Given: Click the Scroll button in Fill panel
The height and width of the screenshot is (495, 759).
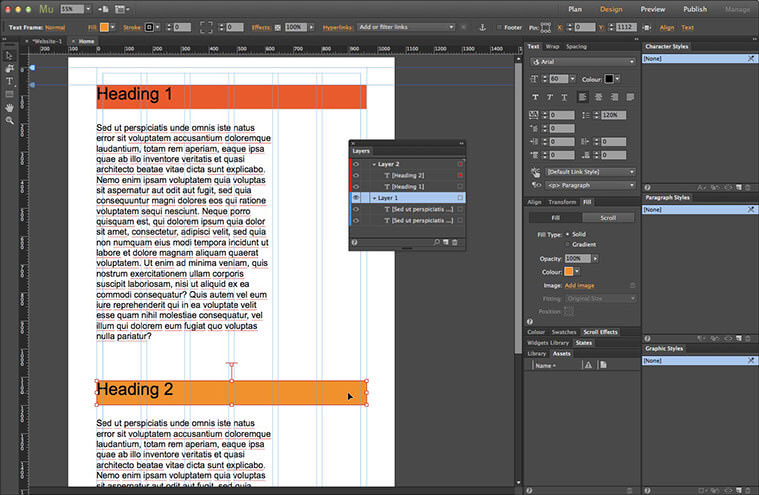Looking at the screenshot, I should point(607,217).
